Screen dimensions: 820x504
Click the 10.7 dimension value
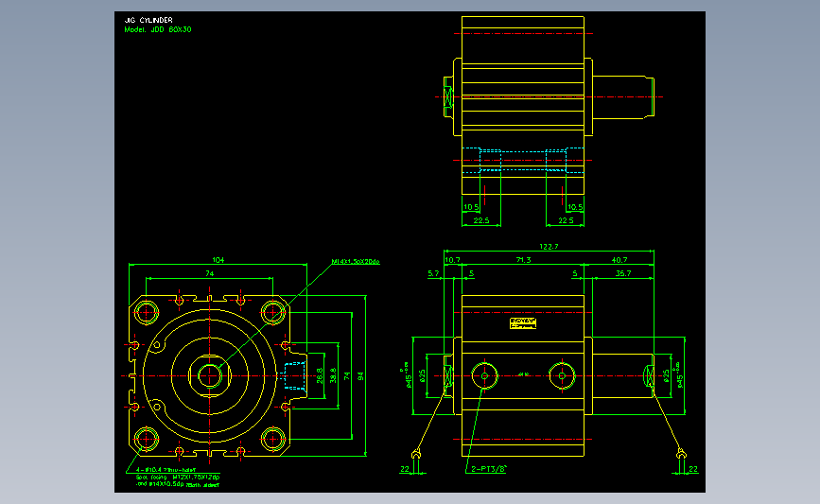(x=452, y=260)
